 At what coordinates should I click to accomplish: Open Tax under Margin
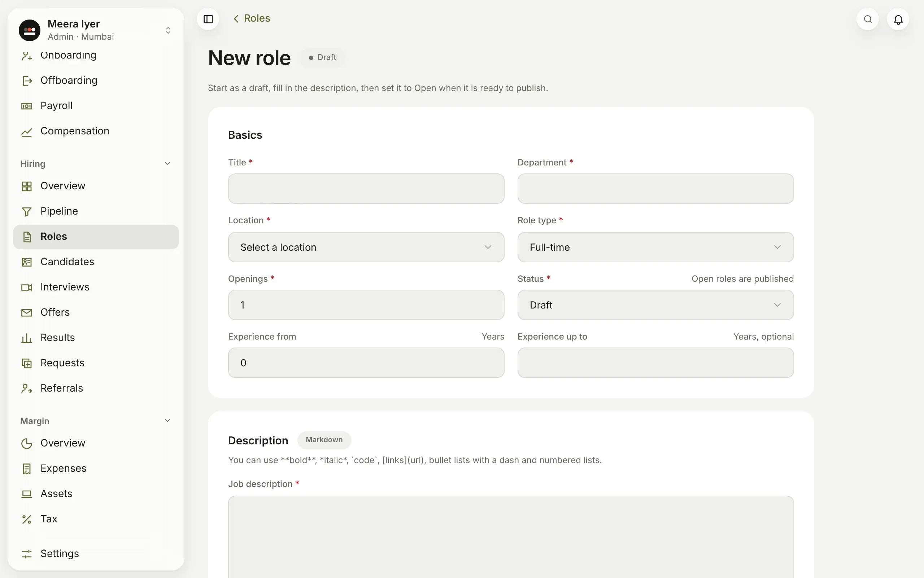(x=96, y=519)
